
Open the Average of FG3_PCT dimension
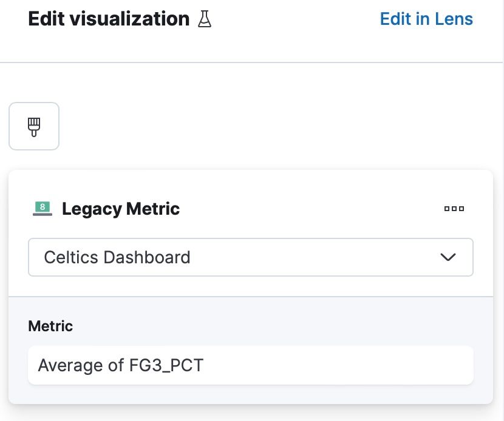pyautogui.click(x=250, y=365)
